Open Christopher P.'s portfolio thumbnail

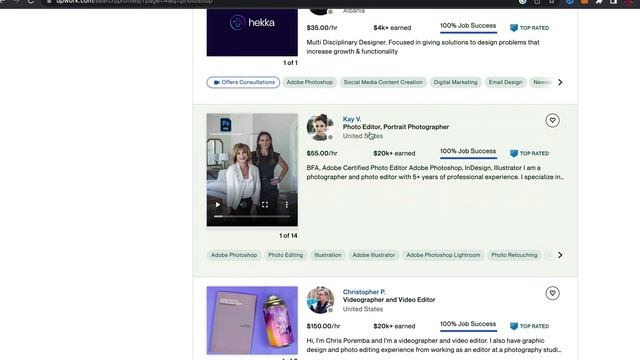(252, 320)
